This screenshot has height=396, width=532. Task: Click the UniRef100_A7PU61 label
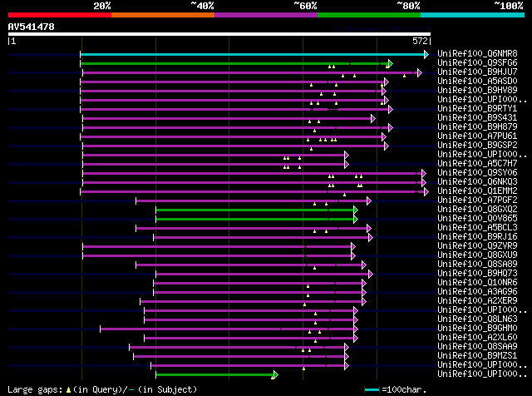pyautogui.click(x=477, y=136)
